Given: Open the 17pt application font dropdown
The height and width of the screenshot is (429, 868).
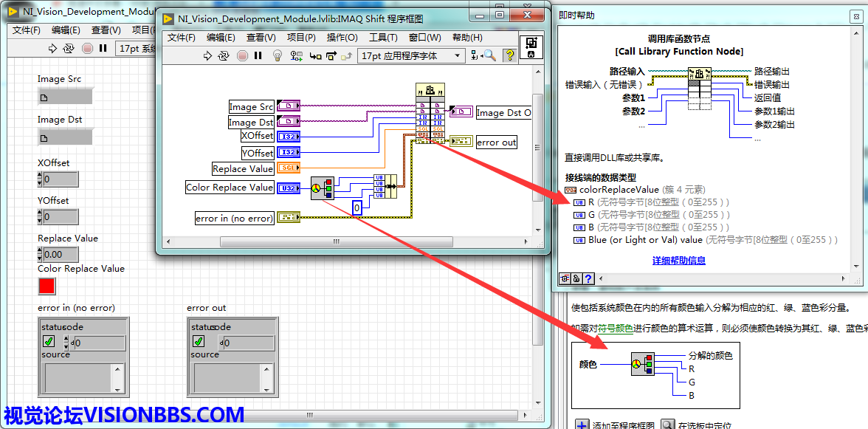Looking at the screenshot, I should point(410,55).
